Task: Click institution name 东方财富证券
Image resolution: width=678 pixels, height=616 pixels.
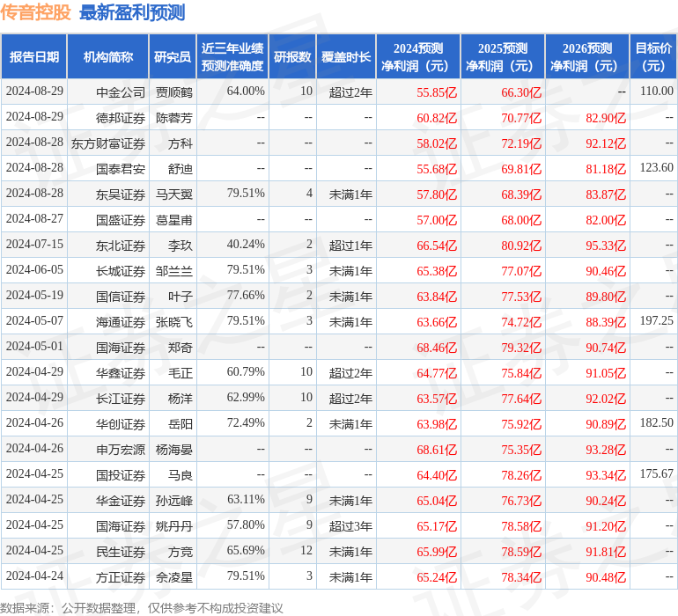Action: [x=108, y=143]
